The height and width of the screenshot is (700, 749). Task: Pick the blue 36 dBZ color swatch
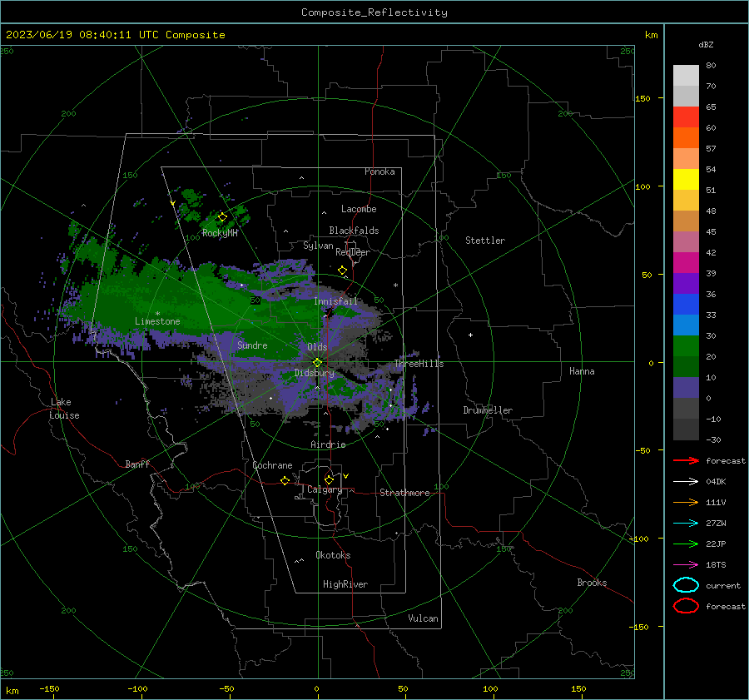point(686,304)
